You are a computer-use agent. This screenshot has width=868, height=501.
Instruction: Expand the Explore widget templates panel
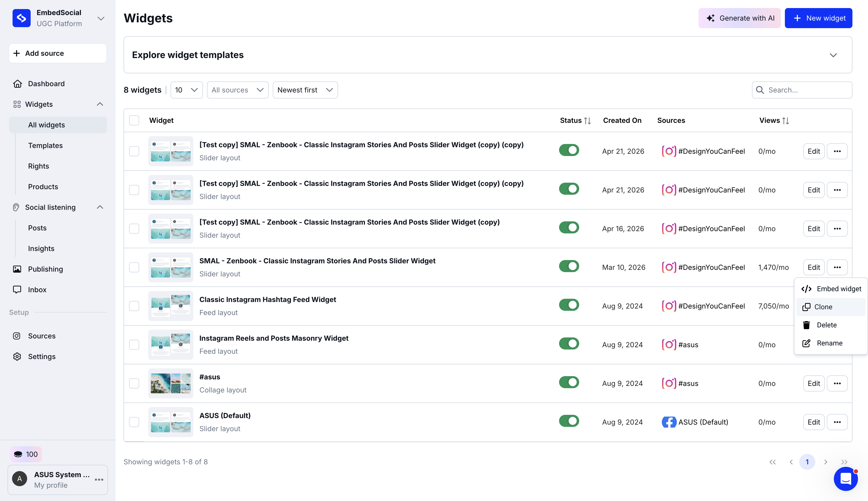(x=833, y=55)
